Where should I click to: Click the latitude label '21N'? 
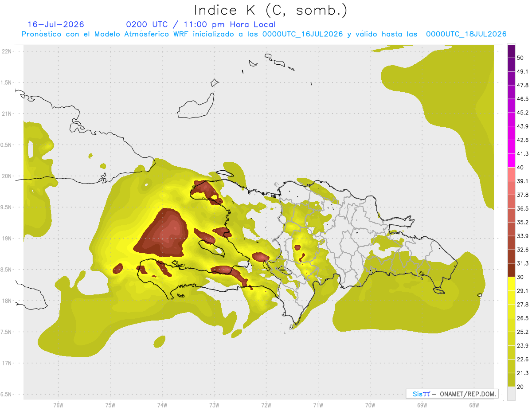pyautogui.click(x=7, y=114)
